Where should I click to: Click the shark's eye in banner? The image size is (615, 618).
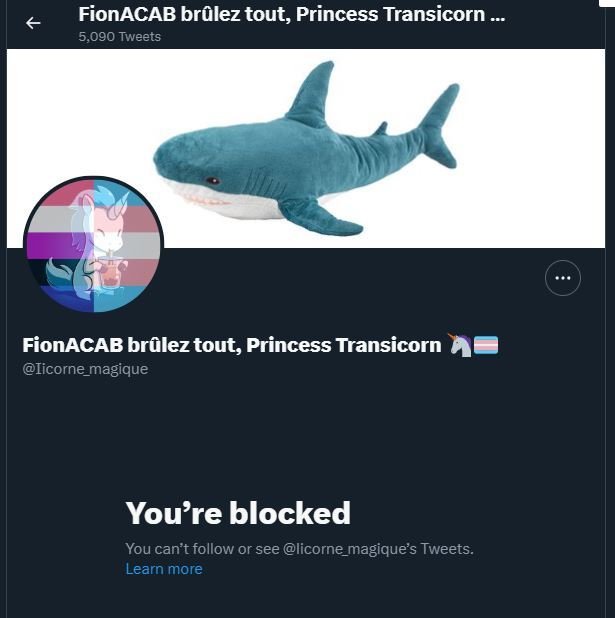[211, 181]
